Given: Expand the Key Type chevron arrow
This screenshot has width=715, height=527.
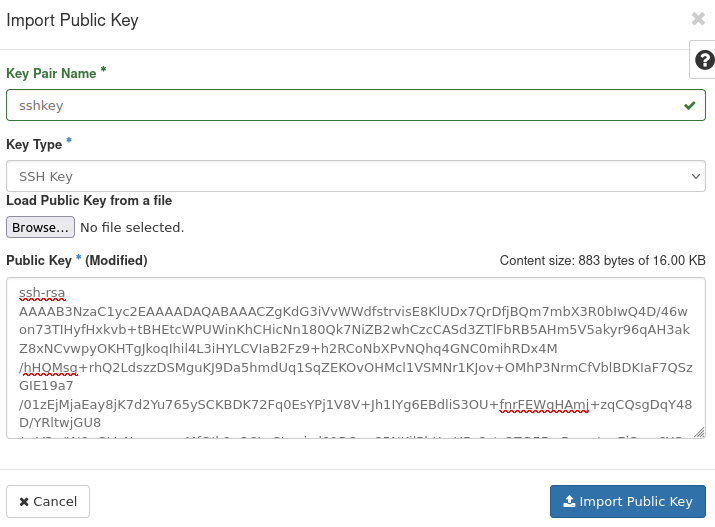Looking at the screenshot, I should (697, 177).
